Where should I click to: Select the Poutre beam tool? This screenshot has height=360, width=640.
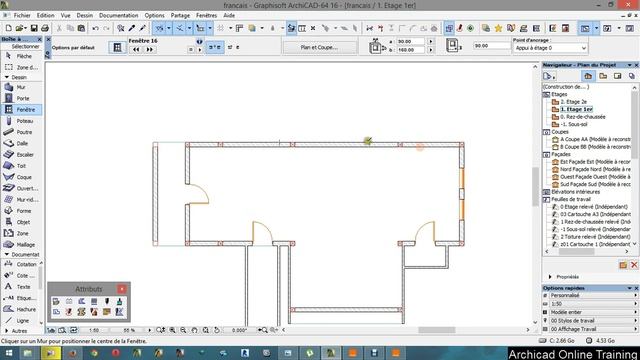click(x=21, y=132)
